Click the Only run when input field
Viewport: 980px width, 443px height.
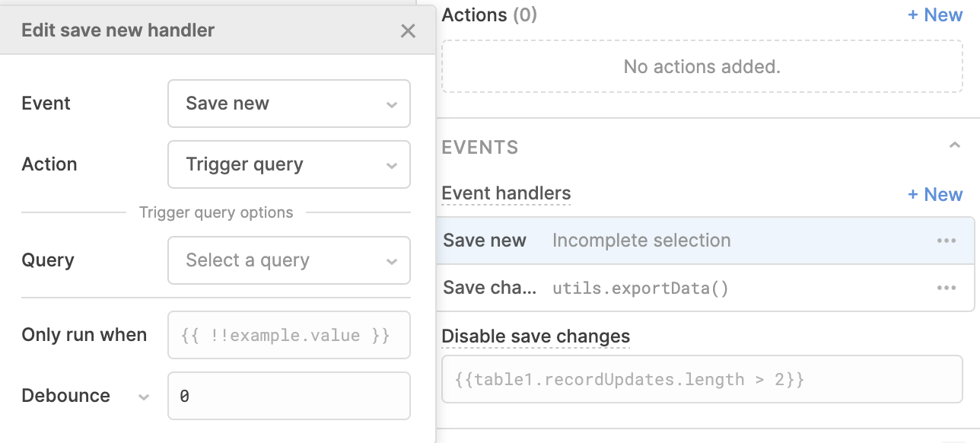[289, 335]
